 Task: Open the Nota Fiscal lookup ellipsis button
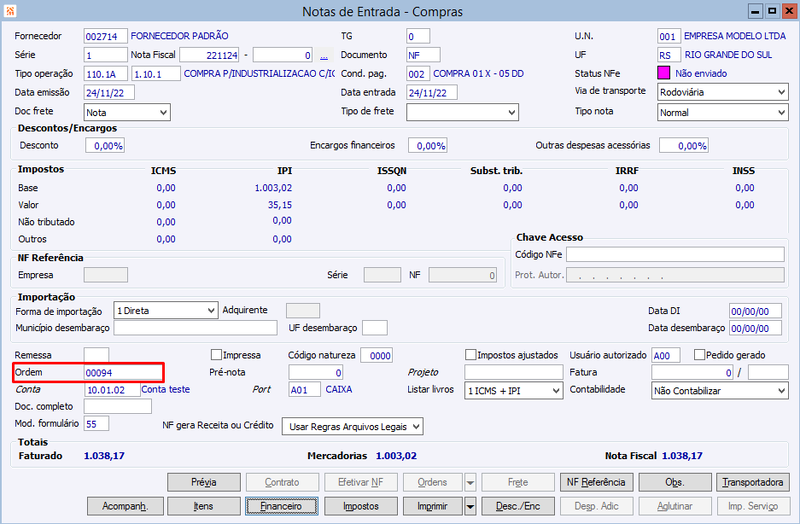coord(324,55)
